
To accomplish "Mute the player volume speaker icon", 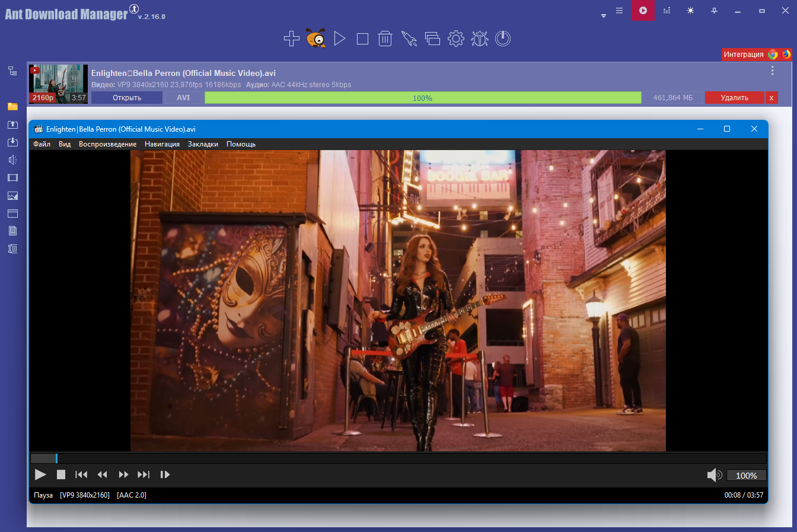I will pyautogui.click(x=715, y=475).
